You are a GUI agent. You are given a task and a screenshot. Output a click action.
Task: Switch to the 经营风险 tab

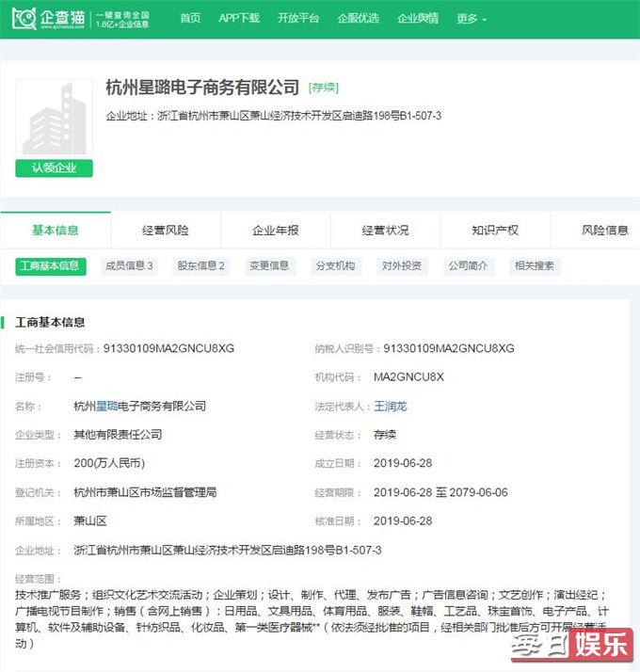(166, 231)
